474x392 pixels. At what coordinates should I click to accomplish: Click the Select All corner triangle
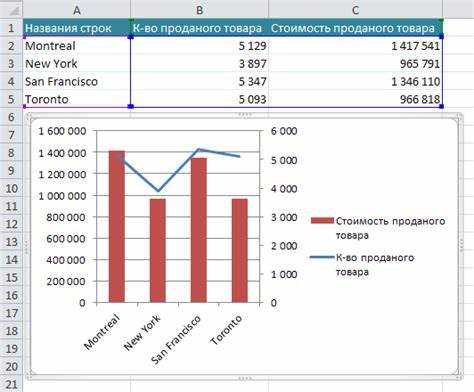pyautogui.click(x=13, y=10)
